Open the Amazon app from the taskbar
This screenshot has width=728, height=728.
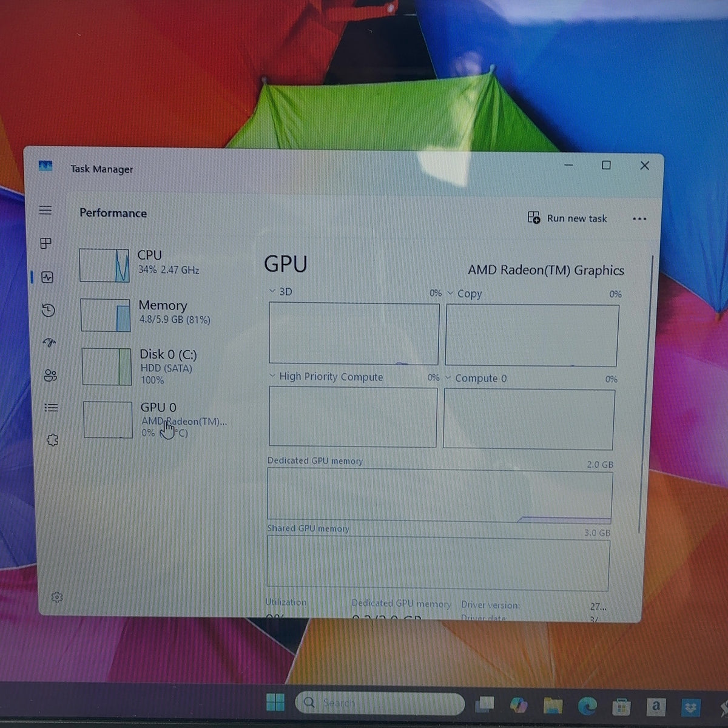[x=656, y=707]
